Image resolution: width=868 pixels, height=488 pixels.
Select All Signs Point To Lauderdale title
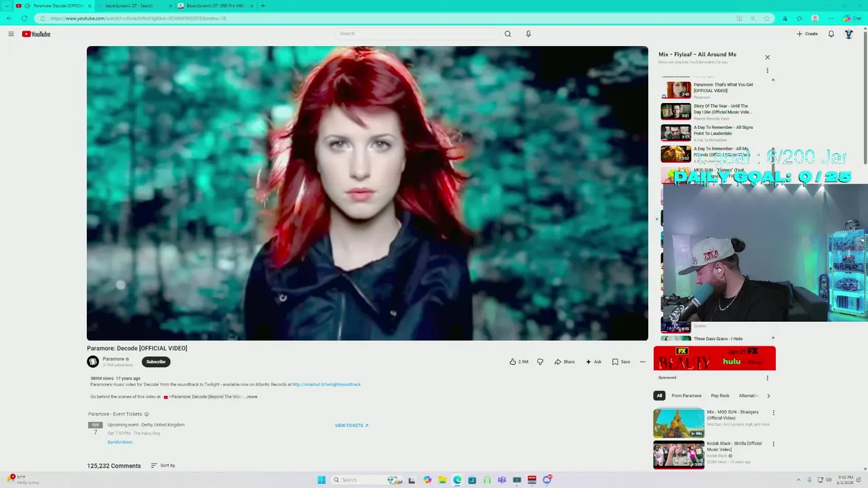[723, 130]
